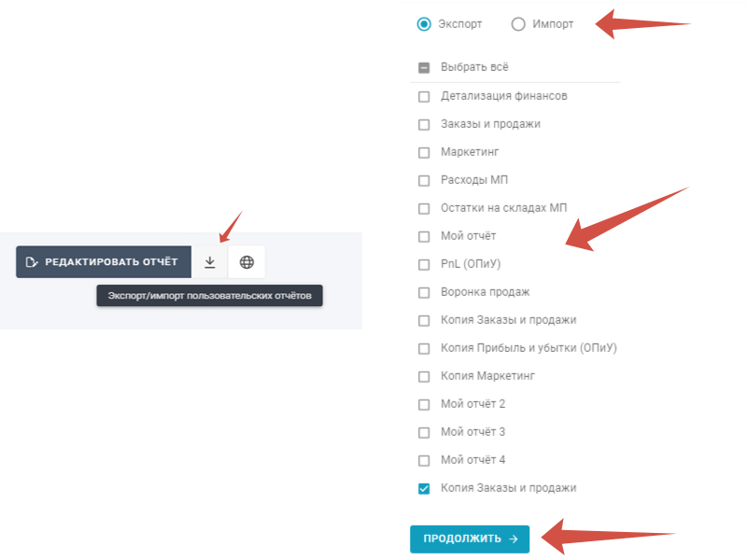Enable the Мой отчёт 2 checkbox
This screenshot has width=747, height=560.
tap(424, 404)
